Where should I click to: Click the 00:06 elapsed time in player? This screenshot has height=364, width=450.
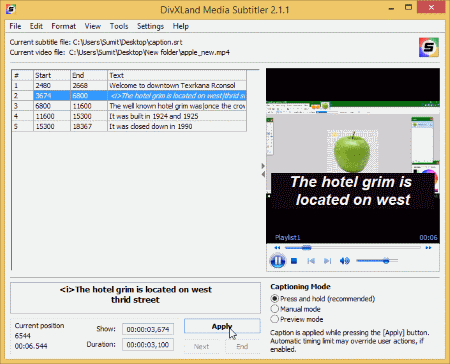(428, 237)
